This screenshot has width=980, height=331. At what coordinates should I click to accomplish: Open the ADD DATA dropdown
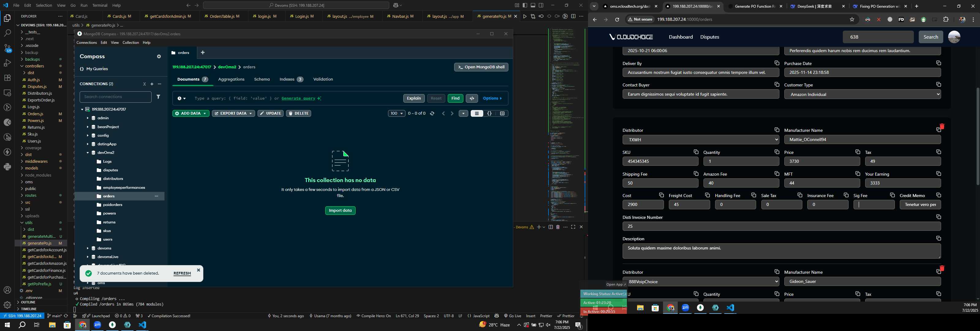coord(190,113)
